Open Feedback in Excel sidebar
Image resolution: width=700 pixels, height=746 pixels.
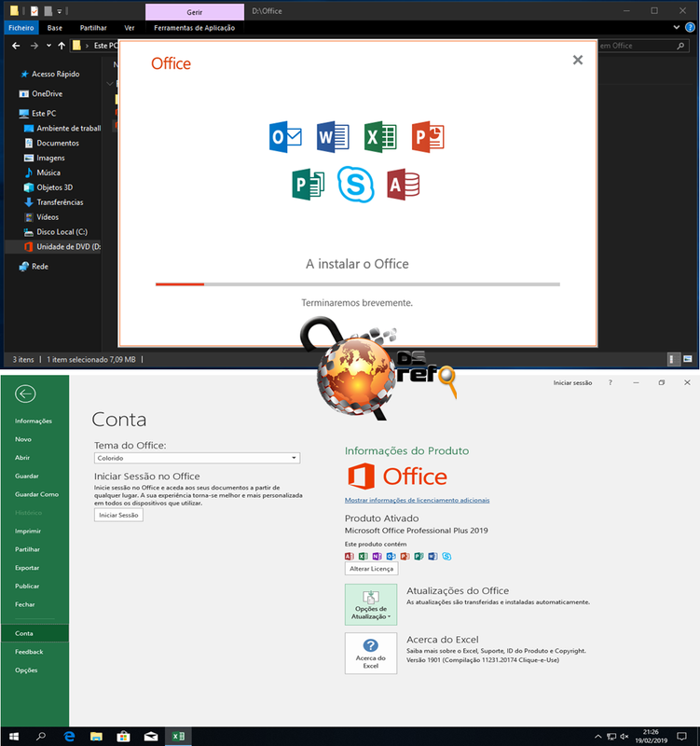pos(29,652)
